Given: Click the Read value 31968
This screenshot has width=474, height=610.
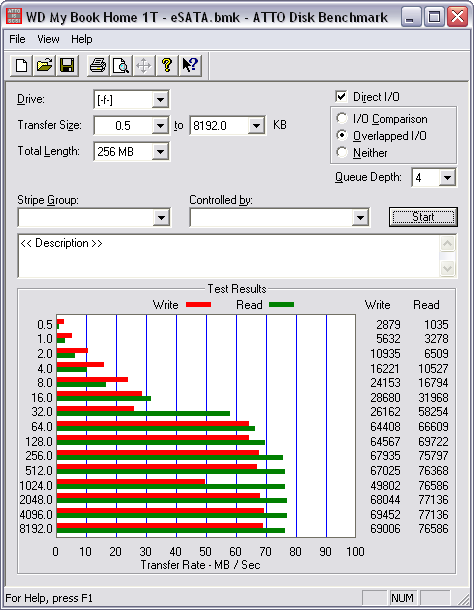Looking at the screenshot, I should pos(433,398).
